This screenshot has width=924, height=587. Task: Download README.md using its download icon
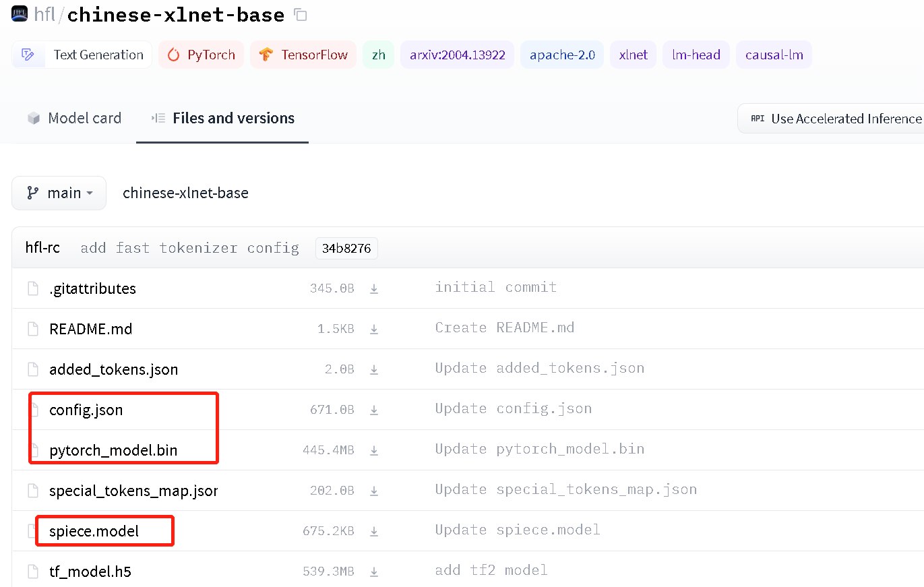[x=374, y=330]
